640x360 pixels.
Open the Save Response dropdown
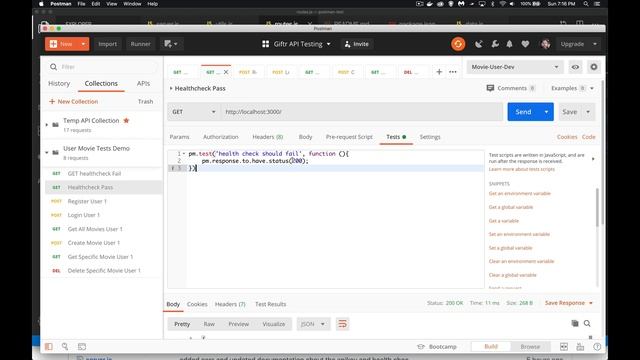(x=569, y=303)
